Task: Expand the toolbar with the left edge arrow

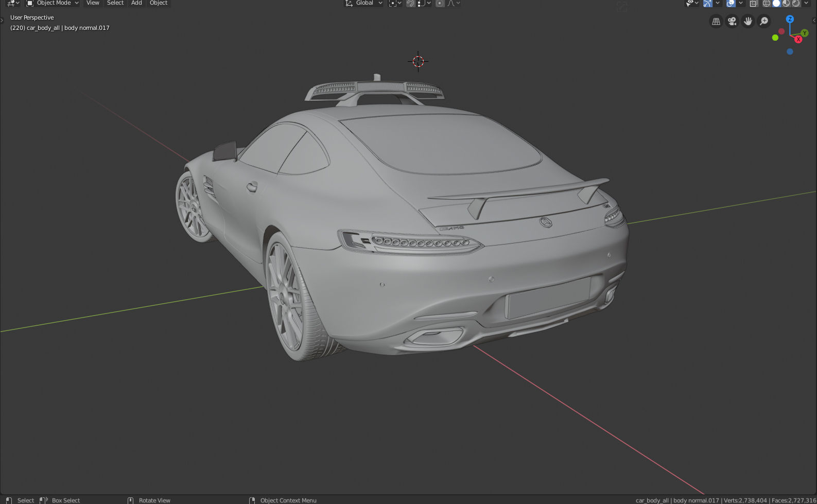Action: [x=2, y=21]
